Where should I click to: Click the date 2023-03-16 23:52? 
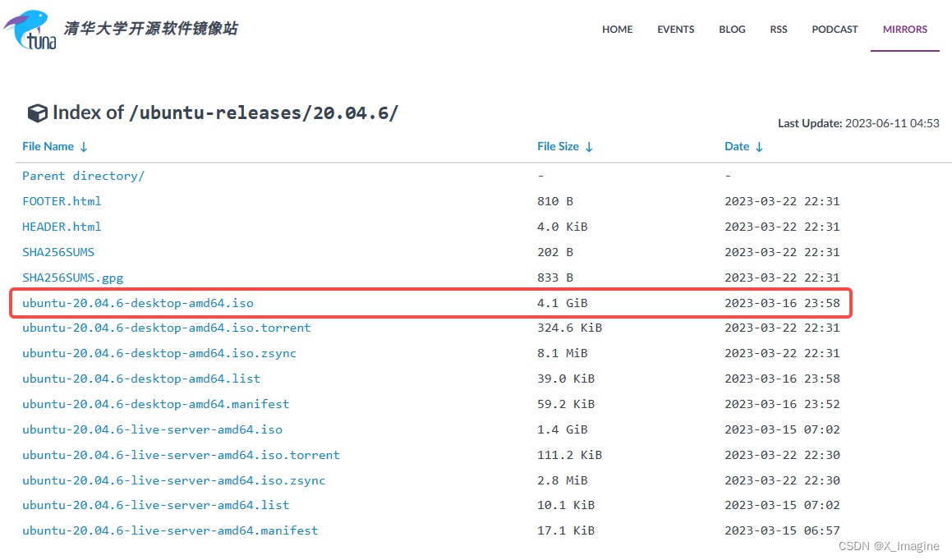[782, 404]
